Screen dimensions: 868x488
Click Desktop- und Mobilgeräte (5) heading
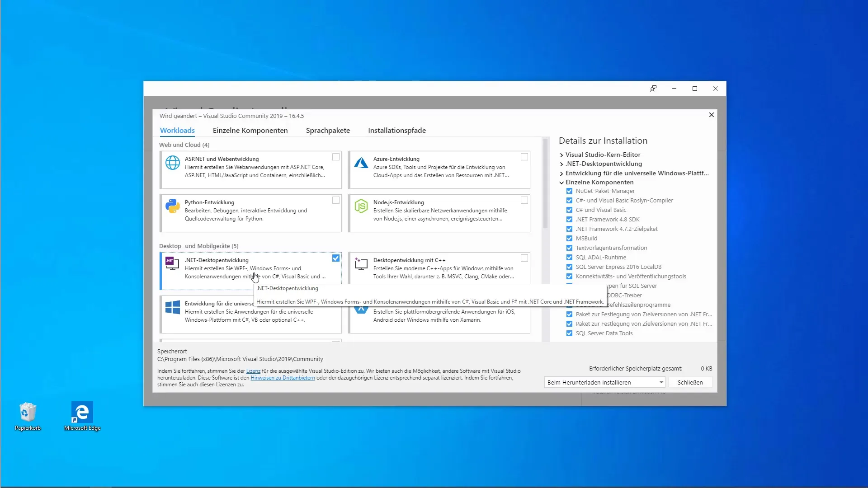point(198,246)
